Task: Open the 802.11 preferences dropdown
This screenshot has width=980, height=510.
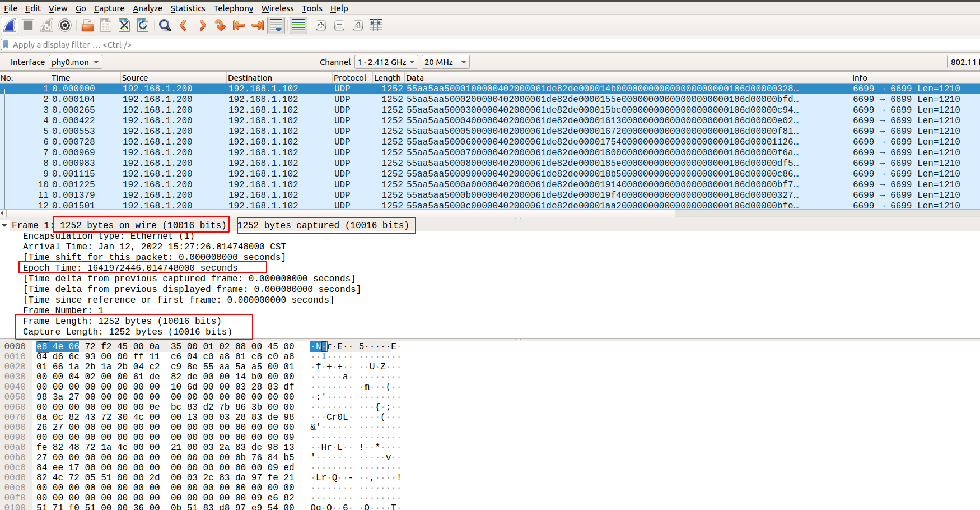Action: click(963, 62)
